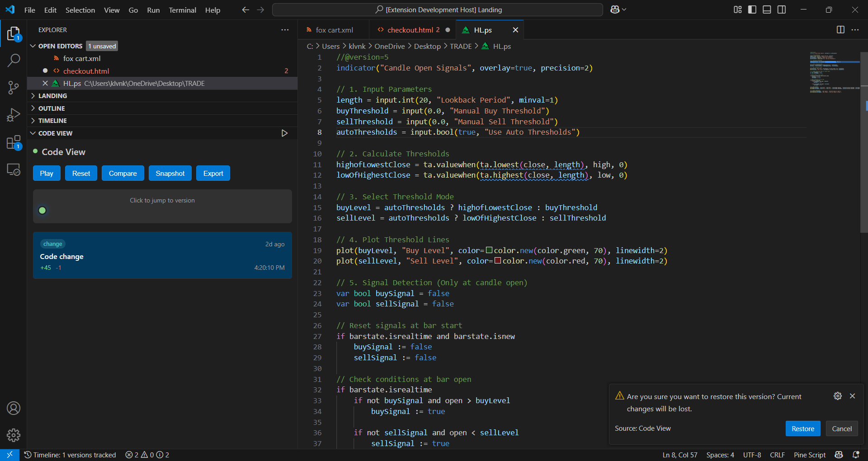Screen dimensions: 868x461
Task: Click the title bar search box
Action: click(438, 9)
